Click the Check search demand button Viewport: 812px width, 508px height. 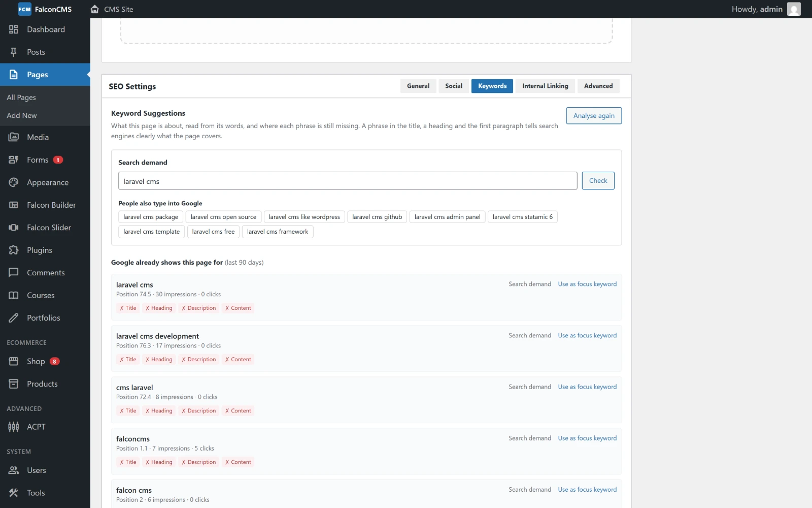click(598, 180)
